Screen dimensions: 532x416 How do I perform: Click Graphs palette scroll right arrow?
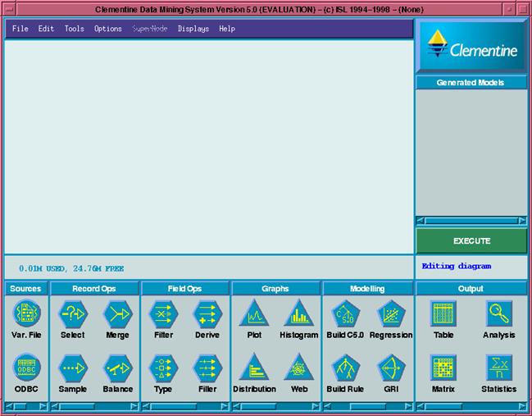316,406
